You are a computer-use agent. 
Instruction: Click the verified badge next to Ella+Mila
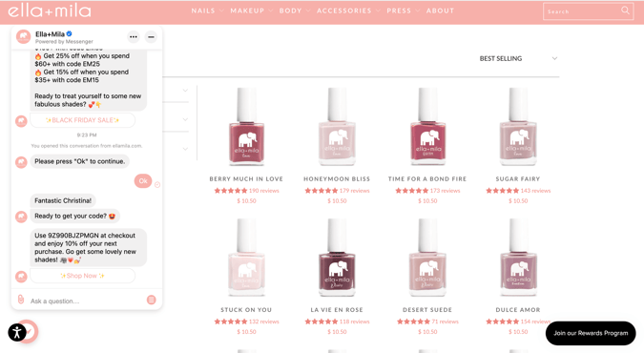[x=69, y=33]
